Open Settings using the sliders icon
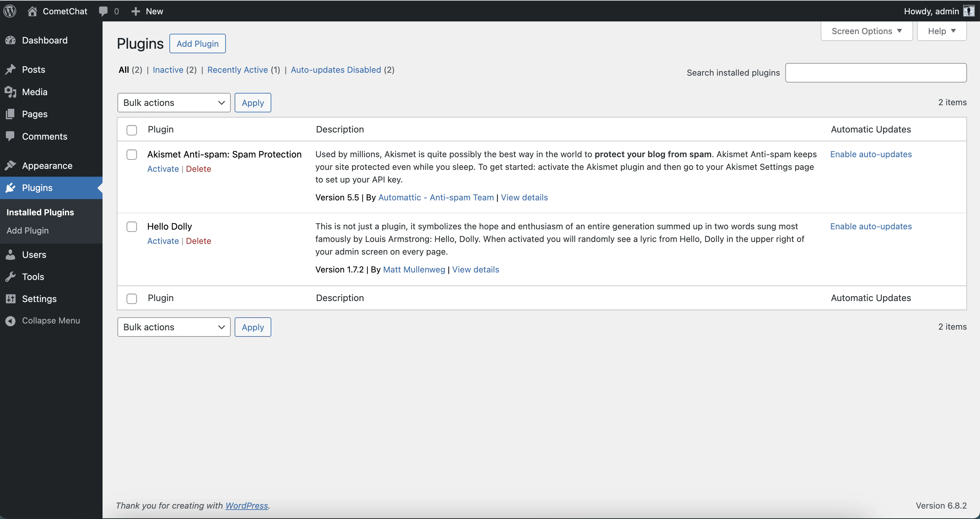 [x=11, y=299]
